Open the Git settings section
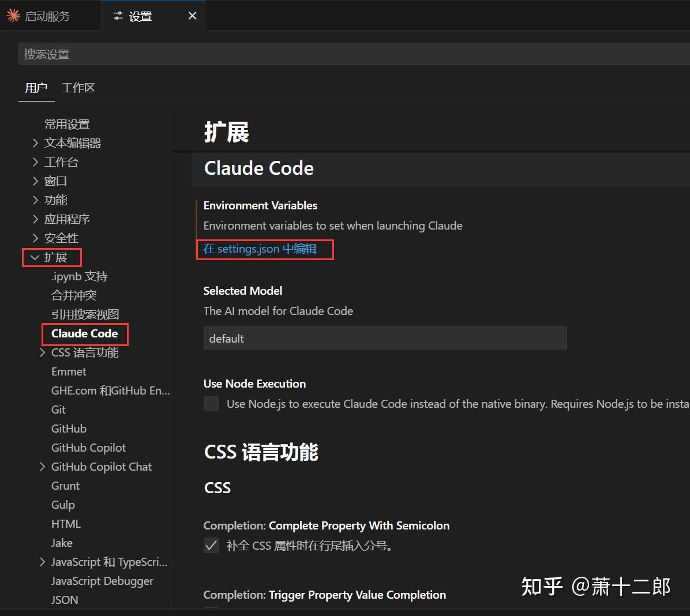 click(58, 410)
